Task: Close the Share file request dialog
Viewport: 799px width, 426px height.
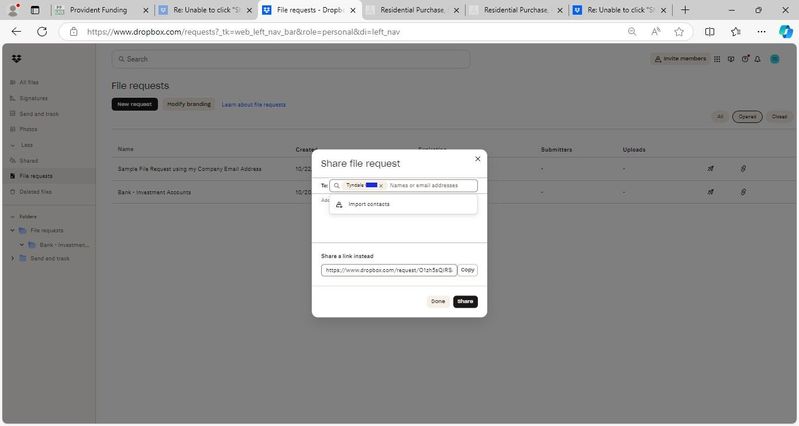Action: [477, 159]
